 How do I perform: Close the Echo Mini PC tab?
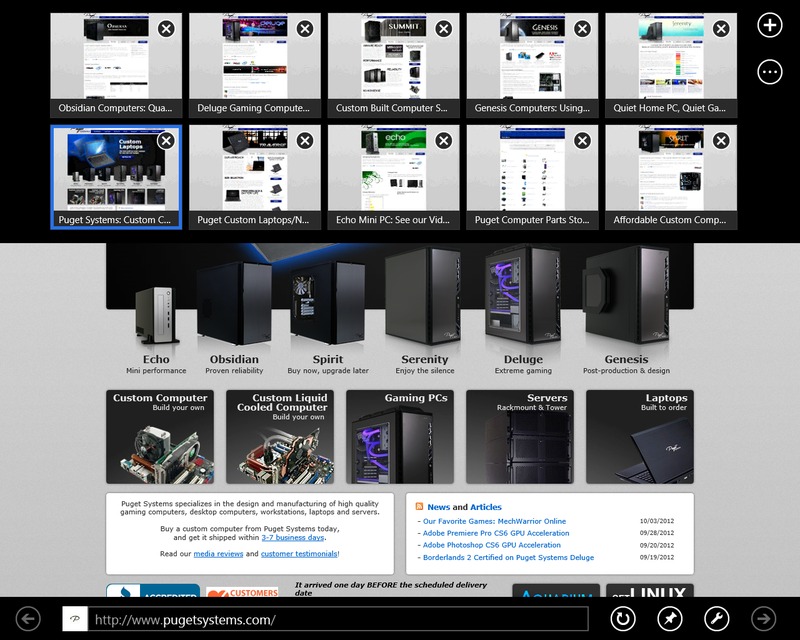click(x=443, y=141)
